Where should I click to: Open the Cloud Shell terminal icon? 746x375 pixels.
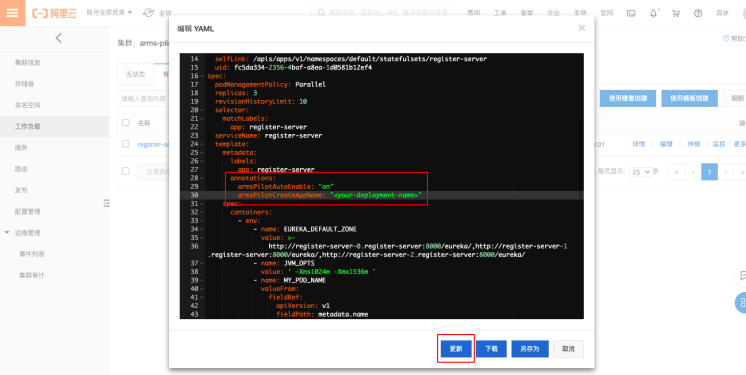tap(631, 13)
